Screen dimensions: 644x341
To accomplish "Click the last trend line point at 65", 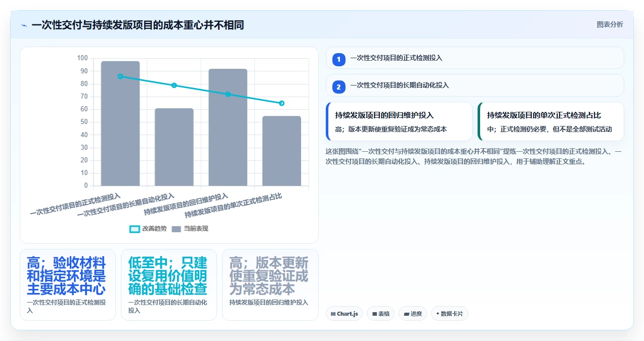I will (282, 103).
